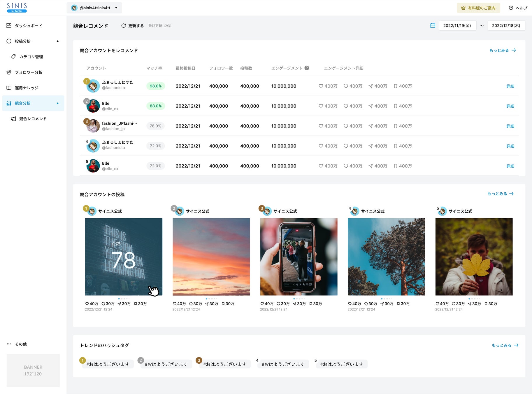Open the ヘルプ link

point(518,8)
